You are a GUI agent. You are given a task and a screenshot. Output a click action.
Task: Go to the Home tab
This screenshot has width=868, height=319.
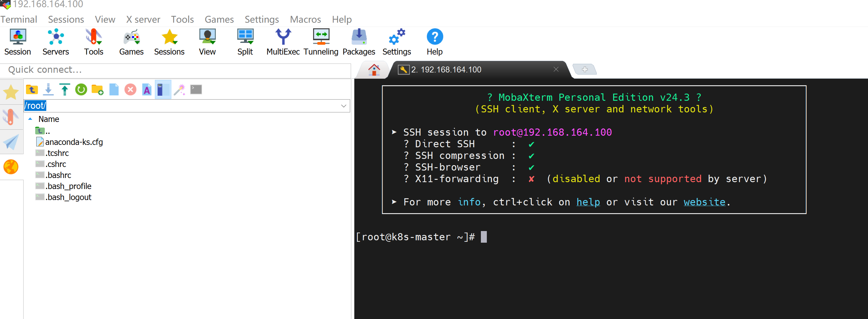(374, 70)
